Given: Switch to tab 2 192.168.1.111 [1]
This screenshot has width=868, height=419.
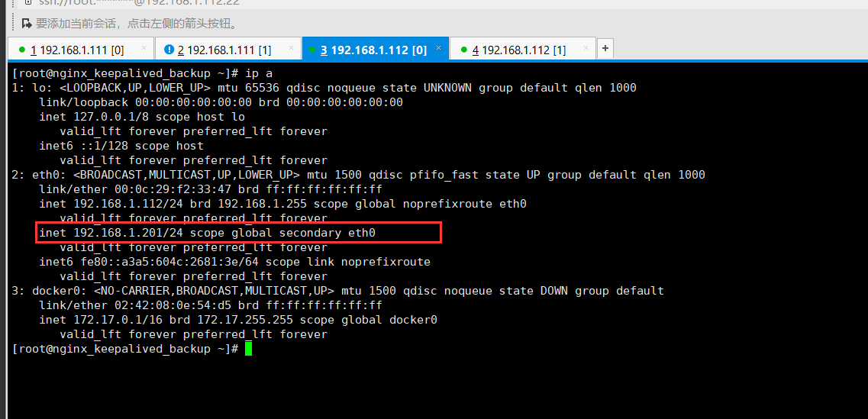Looking at the screenshot, I should point(228,50).
